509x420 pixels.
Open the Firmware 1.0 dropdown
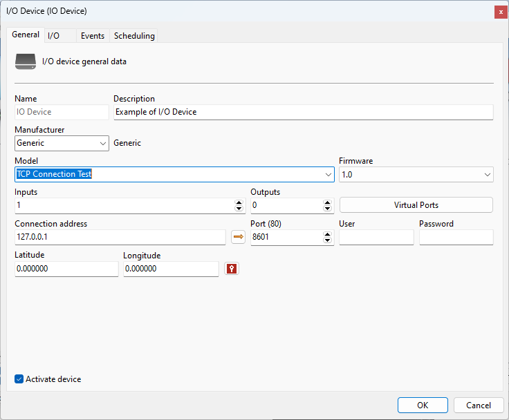tap(416, 175)
